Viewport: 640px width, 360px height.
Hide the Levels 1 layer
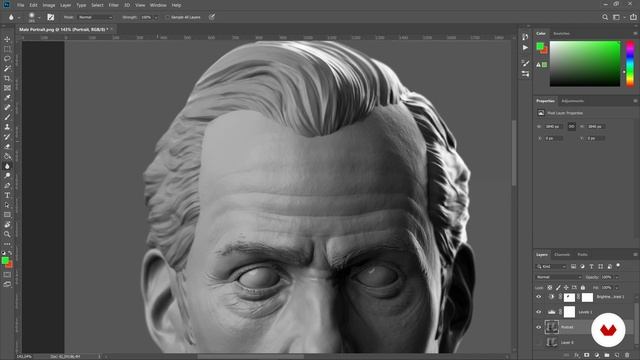point(538,312)
